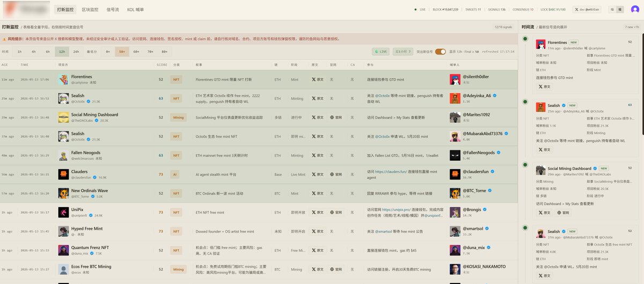The height and width of the screenshot is (284, 644).
Task: Open the 信号流 tab
Action: pyautogui.click(x=113, y=10)
